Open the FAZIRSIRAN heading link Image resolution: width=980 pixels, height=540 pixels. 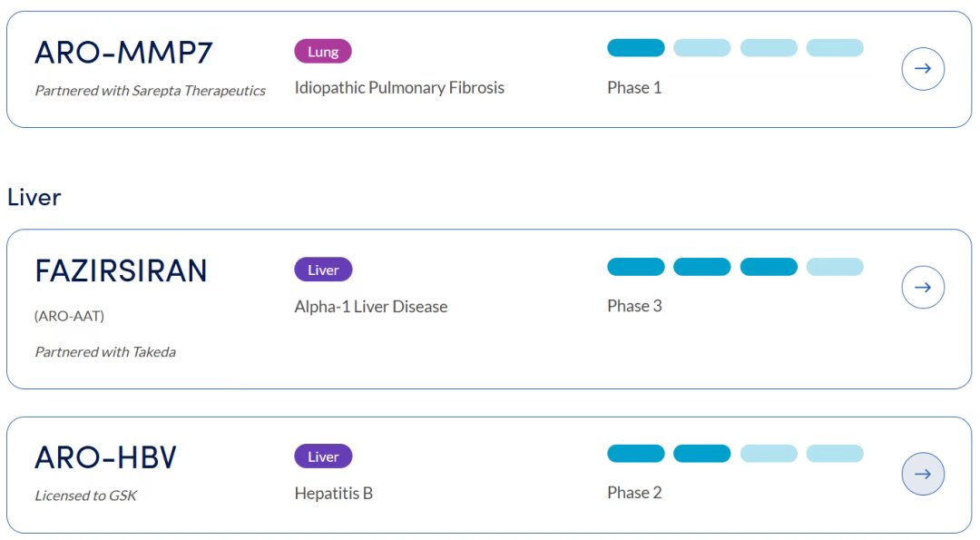(x=121, y=270)
